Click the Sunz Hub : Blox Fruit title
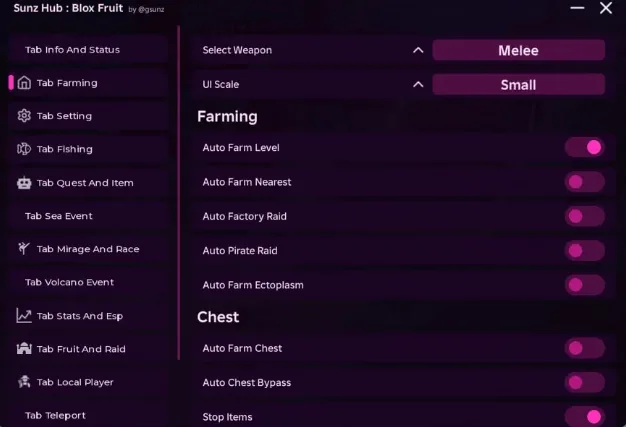This screenshot has height=427, width=626. click(x=68, y=8)
